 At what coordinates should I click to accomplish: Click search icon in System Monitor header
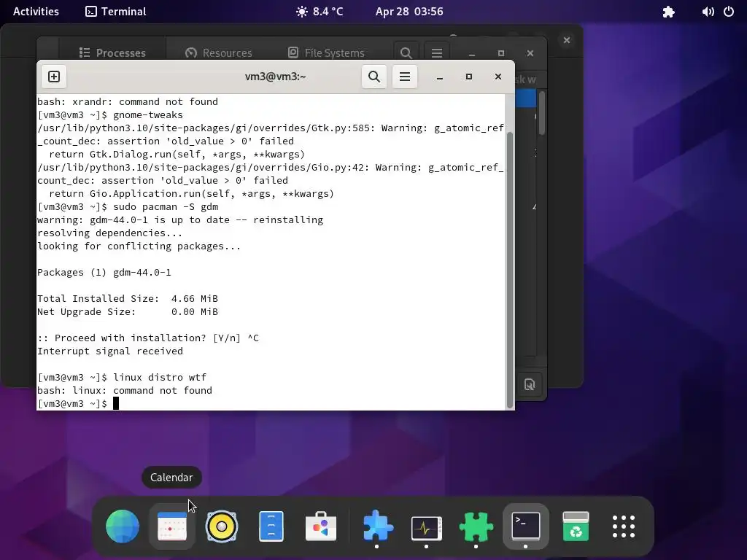pos(406,52)
